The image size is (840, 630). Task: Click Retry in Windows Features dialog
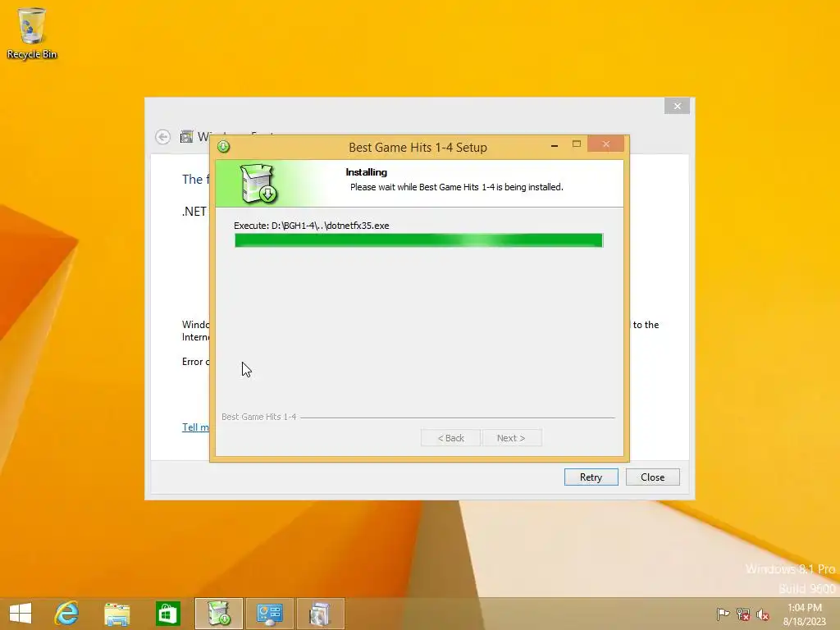coord(591,477)
